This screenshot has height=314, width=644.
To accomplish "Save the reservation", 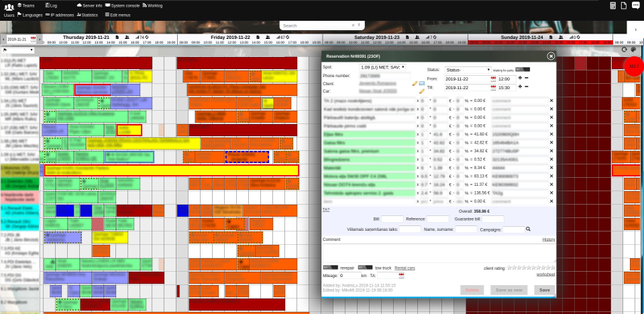I will coord(545,290).
